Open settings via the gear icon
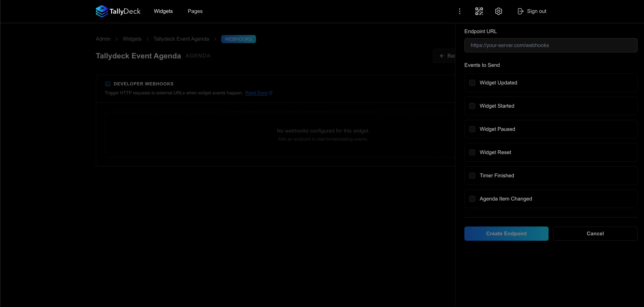The image size is (644, 307). point(498,11)
